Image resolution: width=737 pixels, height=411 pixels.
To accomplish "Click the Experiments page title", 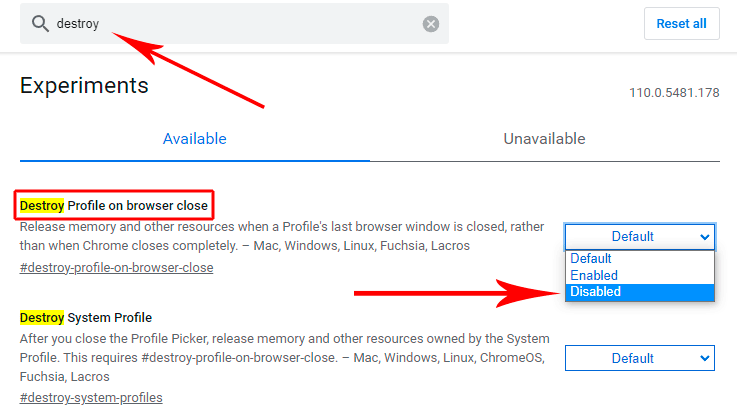I will point(84,86).
